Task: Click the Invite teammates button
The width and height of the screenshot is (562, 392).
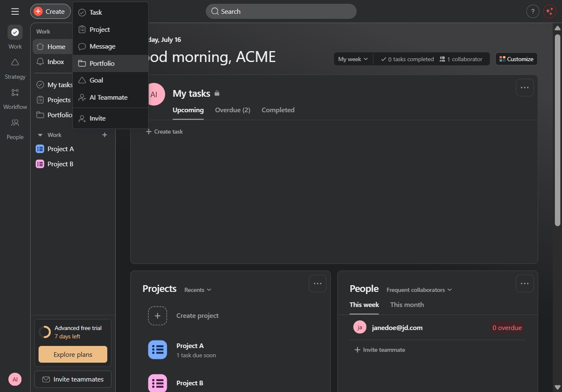Action: 73,379
